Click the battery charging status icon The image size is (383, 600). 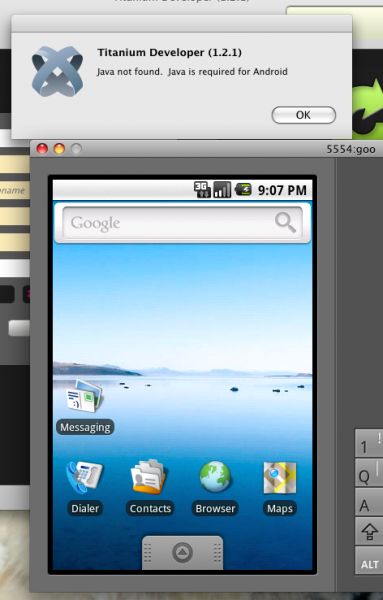243,189
